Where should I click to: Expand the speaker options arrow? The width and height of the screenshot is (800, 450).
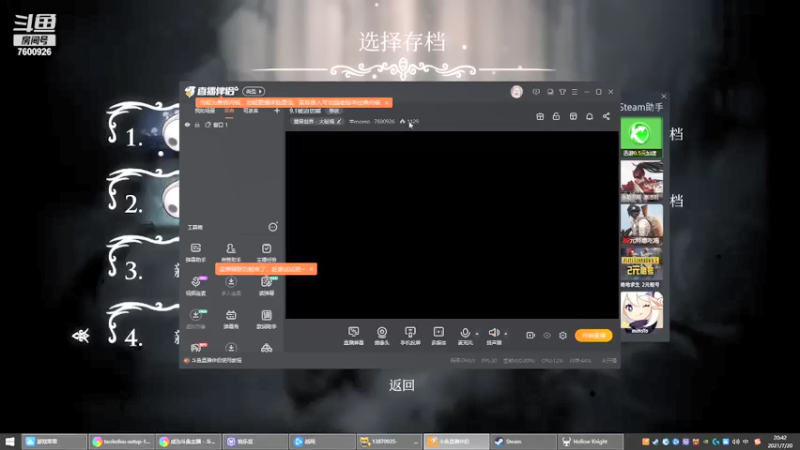[x=506, y=334]
